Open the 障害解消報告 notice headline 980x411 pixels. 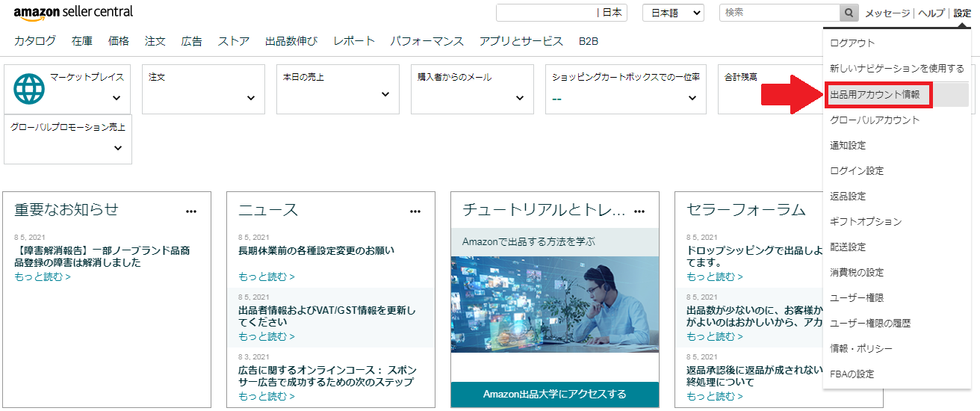point(102,256)
